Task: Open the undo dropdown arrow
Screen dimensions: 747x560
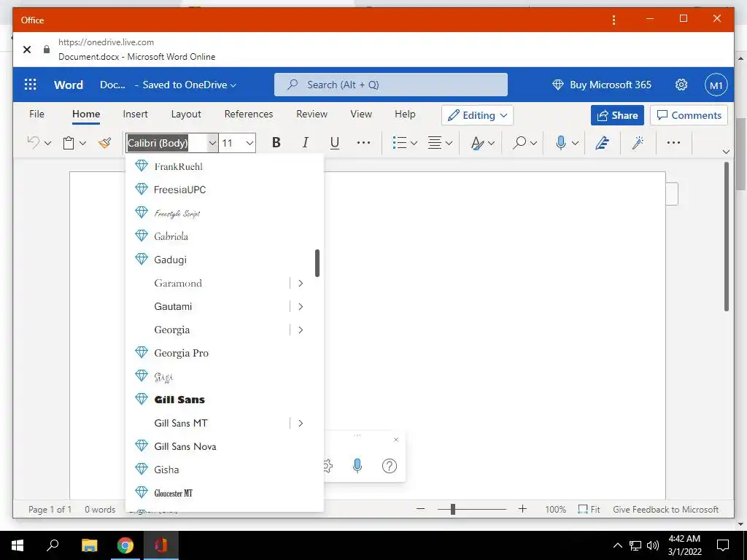Action: (x=47, y=143)
